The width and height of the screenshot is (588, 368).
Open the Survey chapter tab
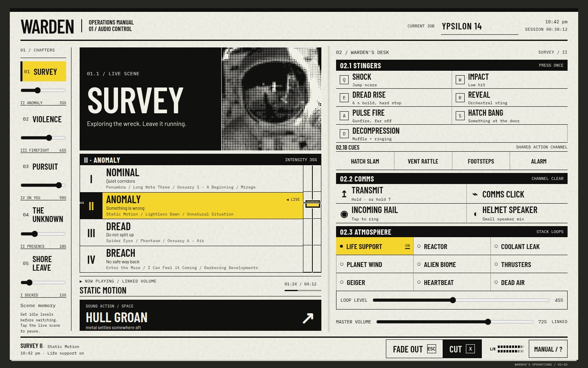(x=44, y=72)
